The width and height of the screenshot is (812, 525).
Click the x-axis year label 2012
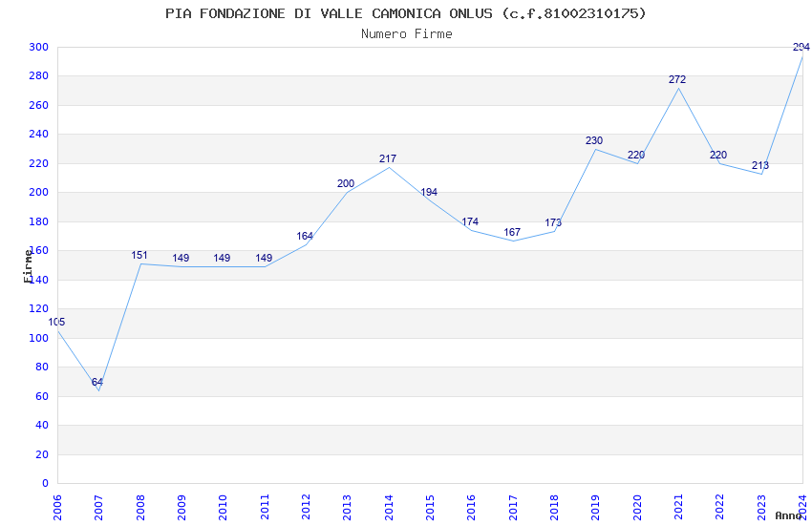point(306,508)
